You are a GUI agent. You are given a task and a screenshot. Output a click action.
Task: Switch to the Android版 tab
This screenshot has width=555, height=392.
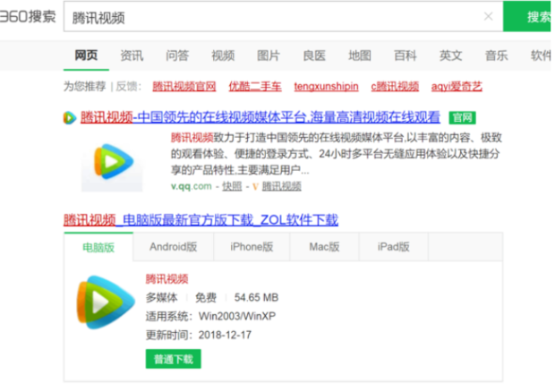173,247
